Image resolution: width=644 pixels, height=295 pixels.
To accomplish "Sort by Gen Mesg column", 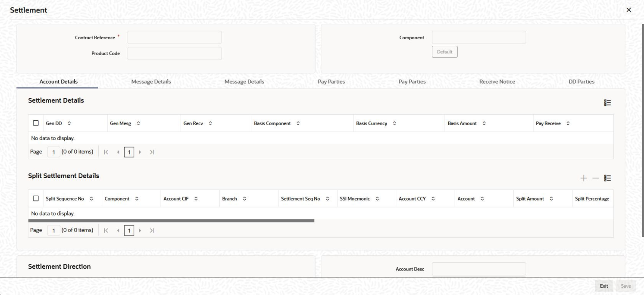I will [x=138, y=123].
